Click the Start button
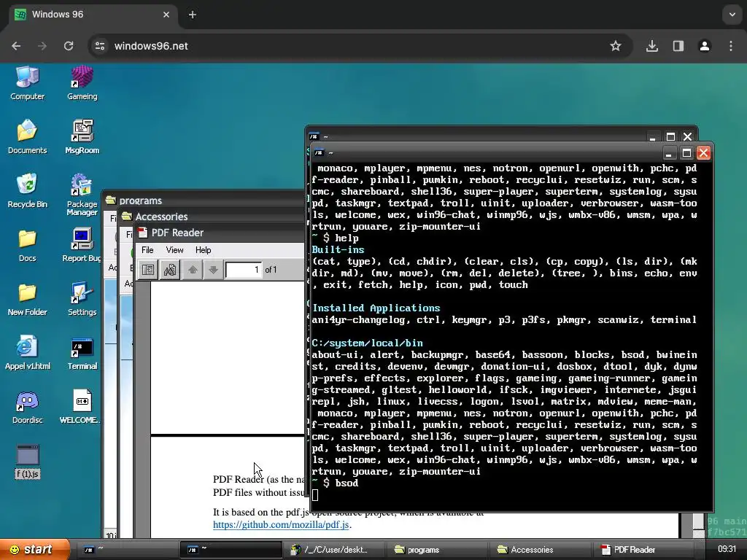The height and width of the screenshot is (560, 747). (35, 549)
